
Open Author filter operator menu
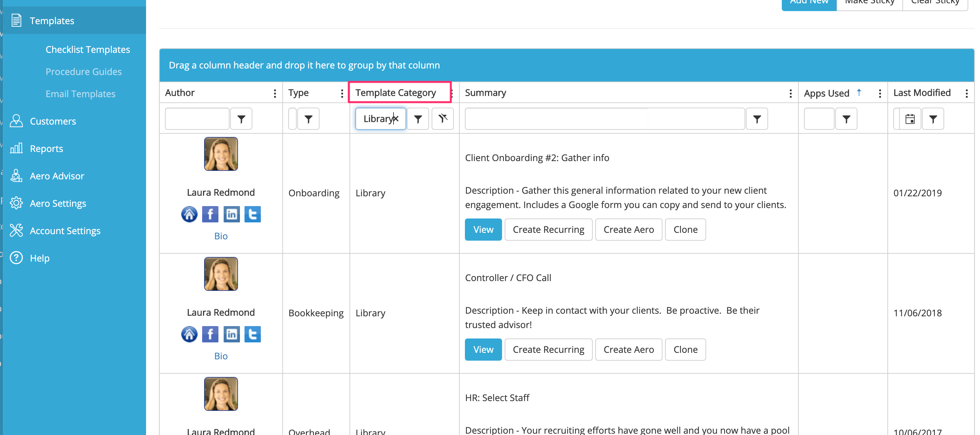click(x=241, y=119)
